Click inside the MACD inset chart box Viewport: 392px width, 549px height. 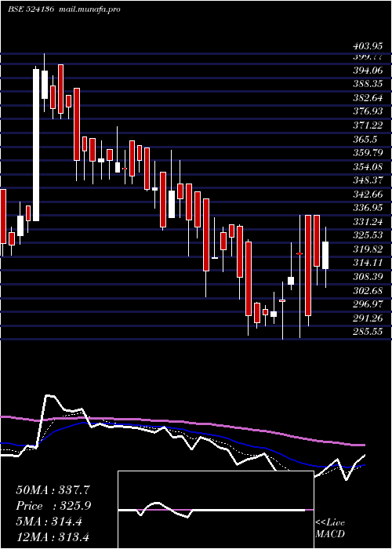216,510
